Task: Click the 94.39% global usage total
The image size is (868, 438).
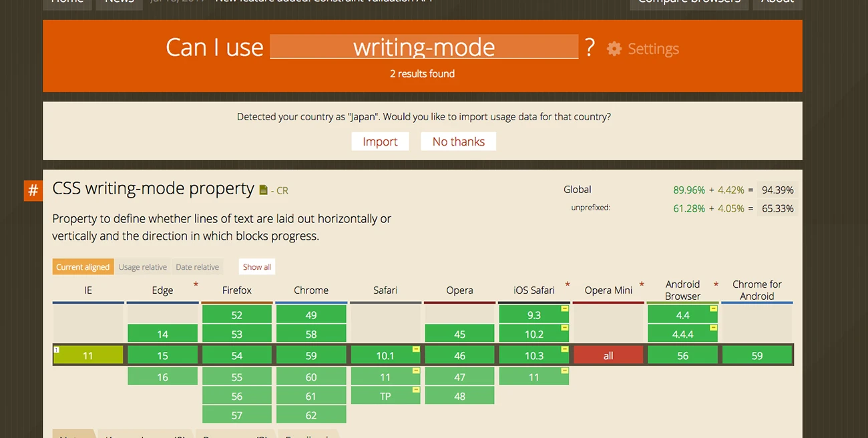Action: pyautogui.click(x=778, y=190)
